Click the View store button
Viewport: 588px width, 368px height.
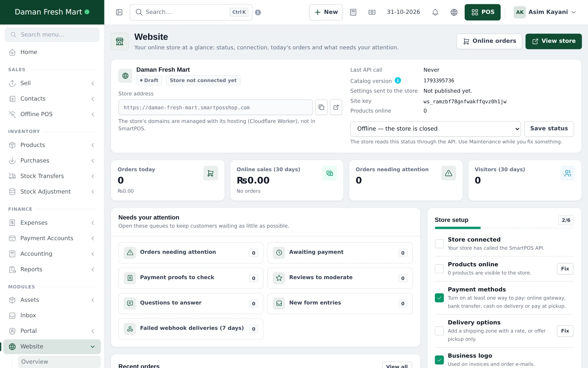click(x=554, y=41)
